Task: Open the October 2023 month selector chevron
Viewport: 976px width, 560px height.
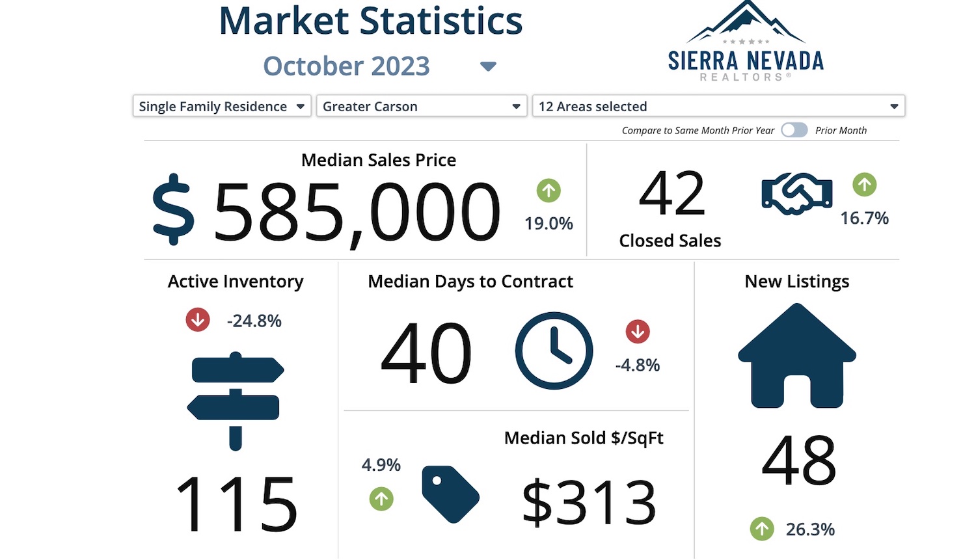Action: pos(487,66)
